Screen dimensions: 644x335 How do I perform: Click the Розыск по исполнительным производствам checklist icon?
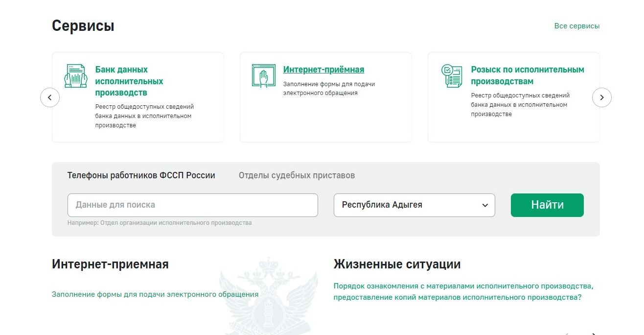click(x=451, y=76)
